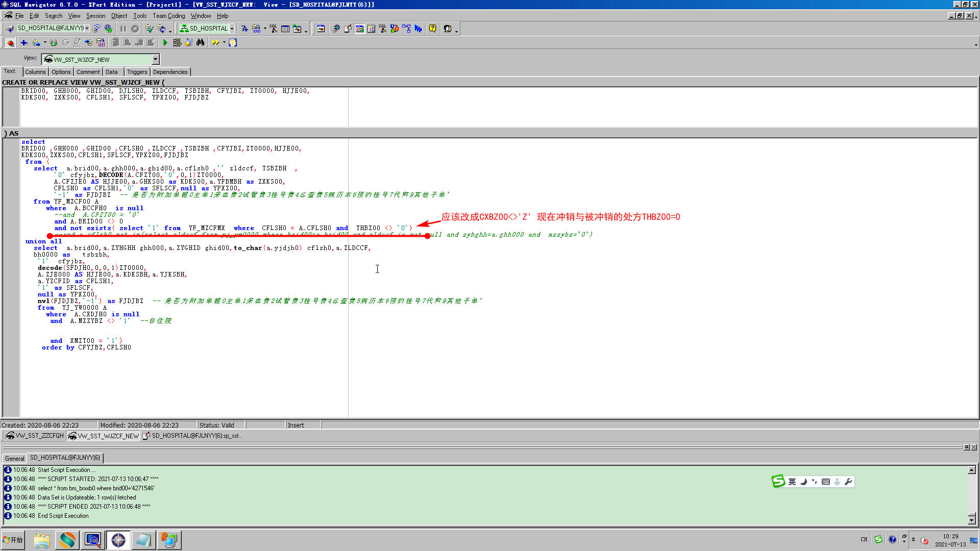This screenshot has width=980, height=551.
Task: Click the yellow question mark help icon
Action: coord(432,29)
